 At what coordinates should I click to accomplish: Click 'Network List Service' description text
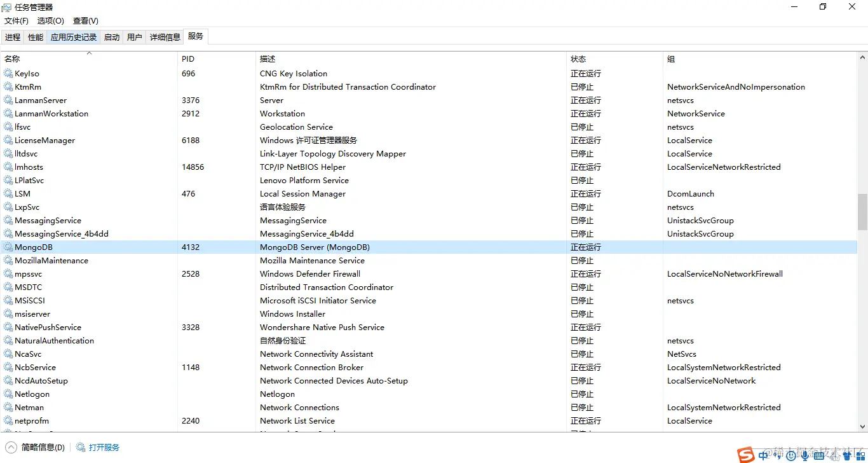click(297, 421)
